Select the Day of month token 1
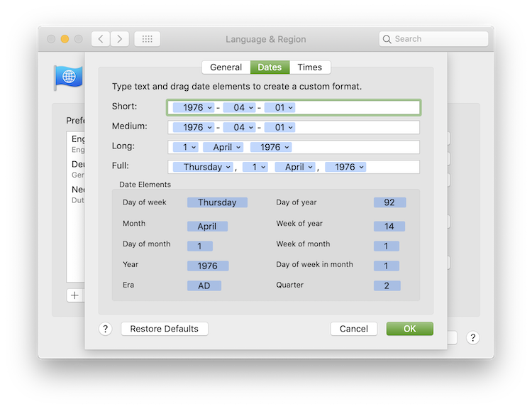The height and width of the screenshot is (409, 532). (x=200, y=246)
